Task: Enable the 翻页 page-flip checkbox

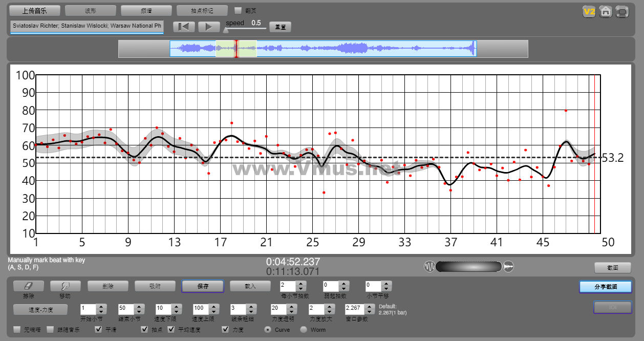Action: pyautogui.click(x=238, y=10)
